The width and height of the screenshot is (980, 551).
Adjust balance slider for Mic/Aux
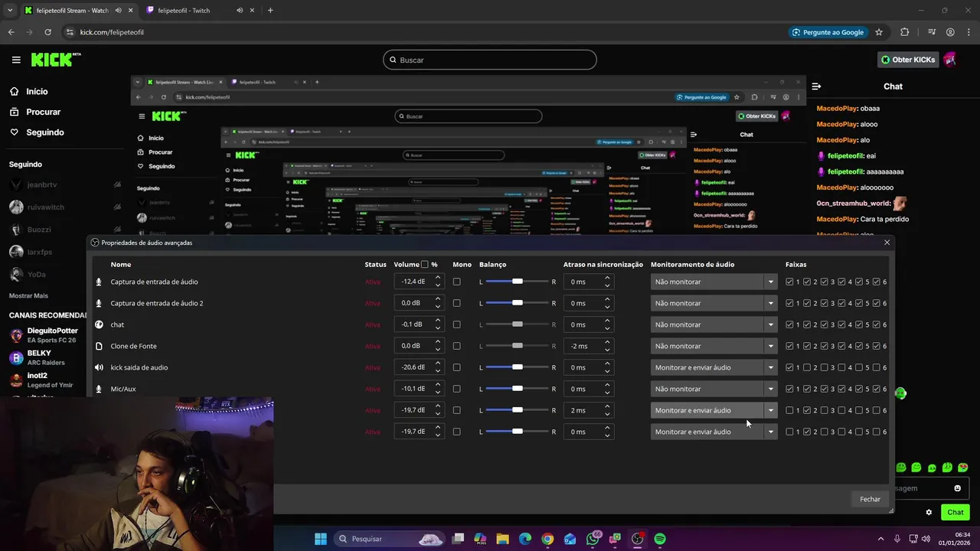[517, 389]
